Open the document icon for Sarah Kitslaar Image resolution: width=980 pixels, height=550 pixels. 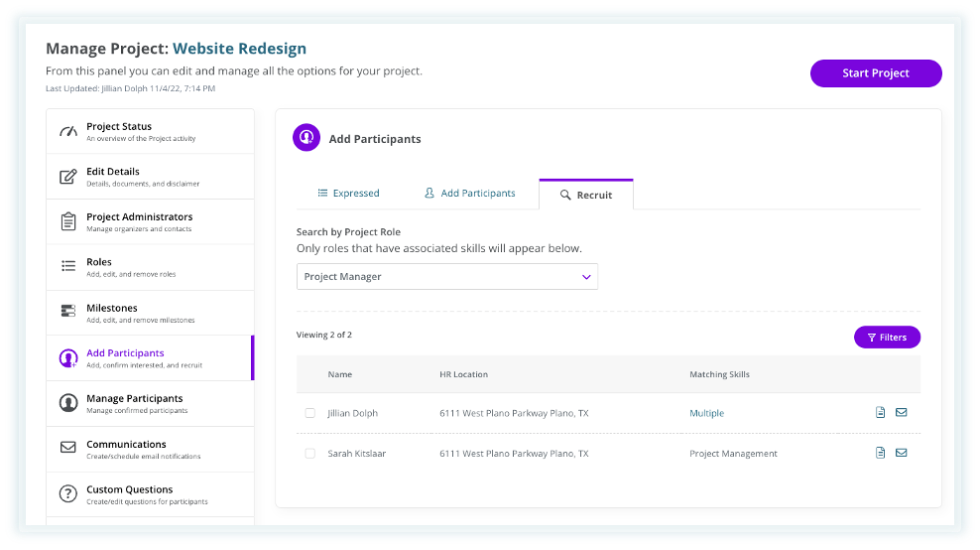pos(880,453)
